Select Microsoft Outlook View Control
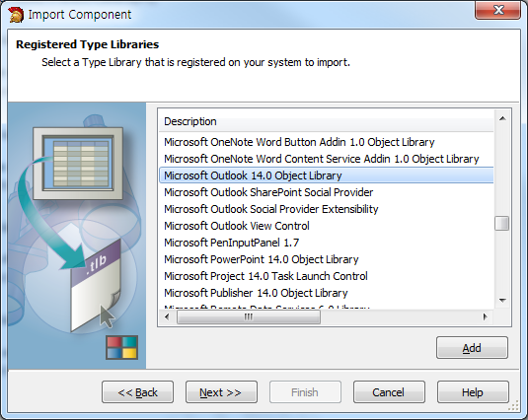The width and height of the screenshot is (528, 420). (326, 226)
